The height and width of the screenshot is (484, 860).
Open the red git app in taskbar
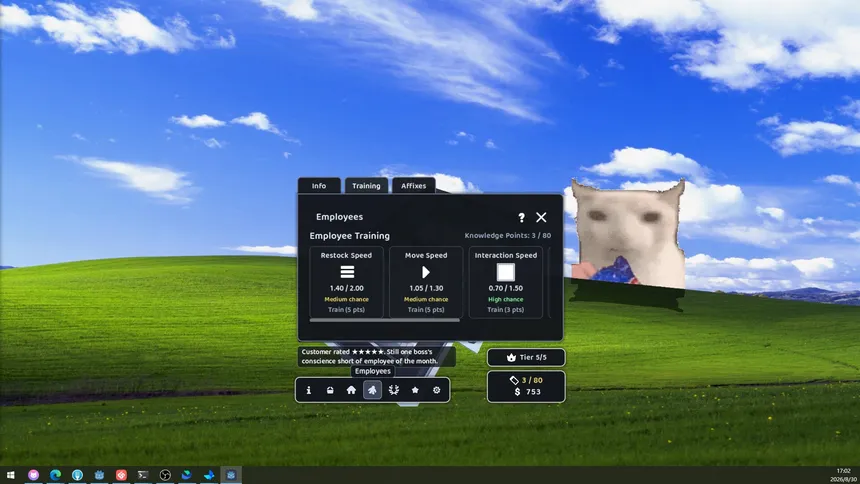click(x=121, y=475)
